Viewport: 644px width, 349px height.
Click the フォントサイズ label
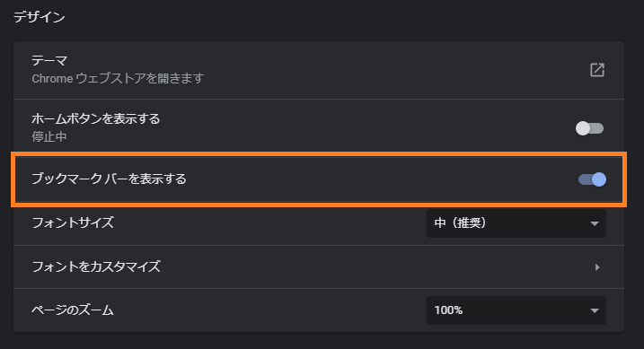[x=73, y=223]
